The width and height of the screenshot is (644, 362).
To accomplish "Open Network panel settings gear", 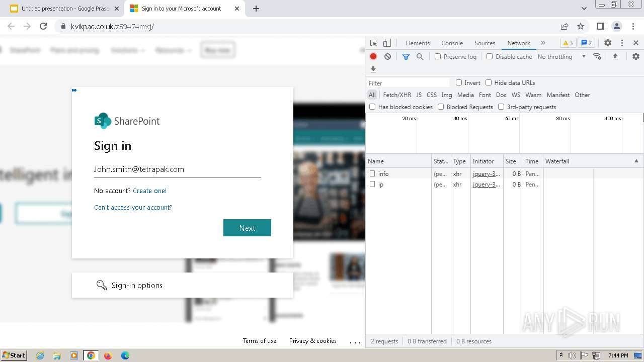I will click(636, 56).
